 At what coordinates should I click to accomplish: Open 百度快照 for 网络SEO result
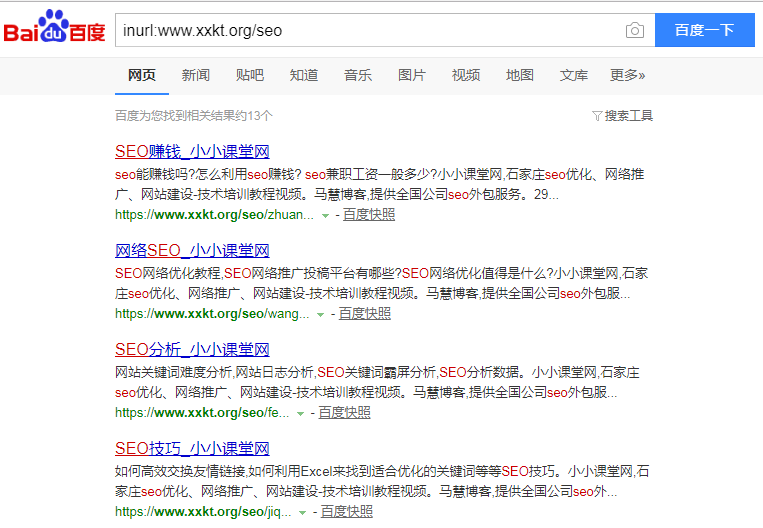[364, 313]
